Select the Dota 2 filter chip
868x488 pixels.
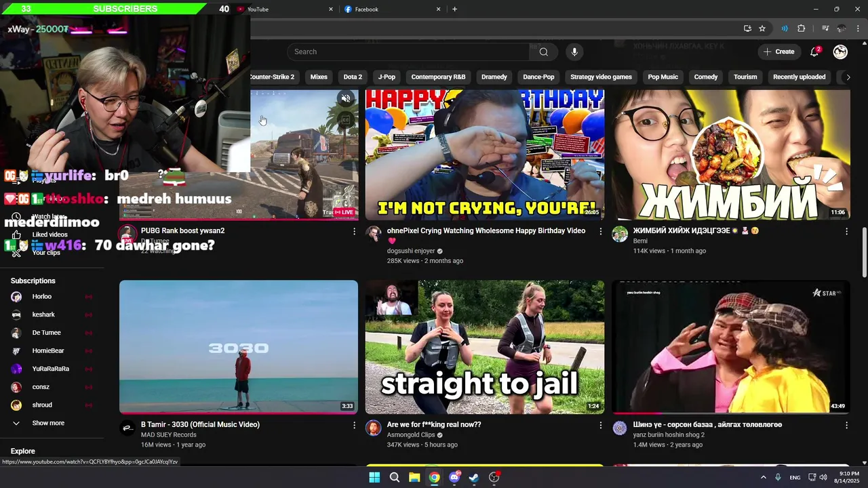353,77
